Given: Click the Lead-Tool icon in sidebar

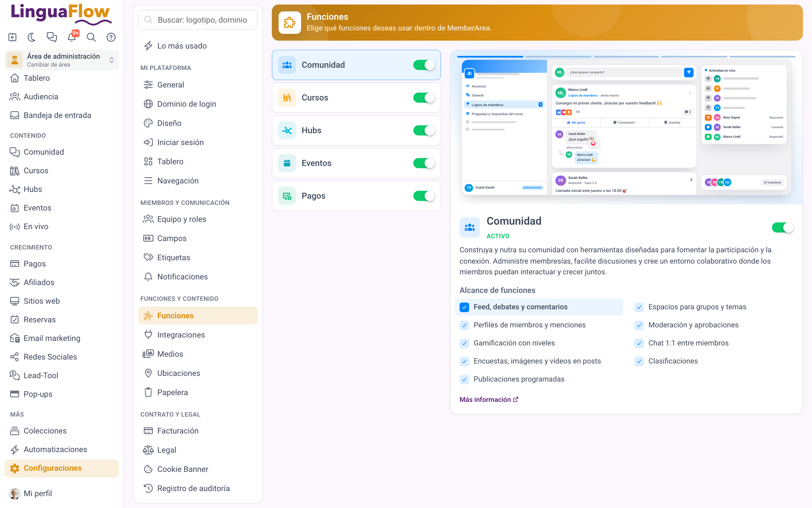Looking at the screenshot, I should pyautogui.click(x=14, y=376).
